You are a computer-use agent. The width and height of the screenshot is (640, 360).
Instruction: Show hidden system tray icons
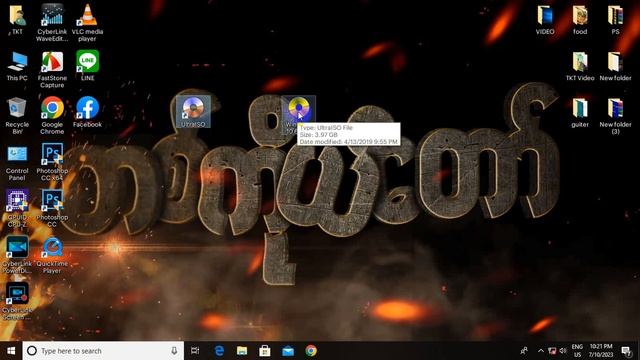[541, 351]
